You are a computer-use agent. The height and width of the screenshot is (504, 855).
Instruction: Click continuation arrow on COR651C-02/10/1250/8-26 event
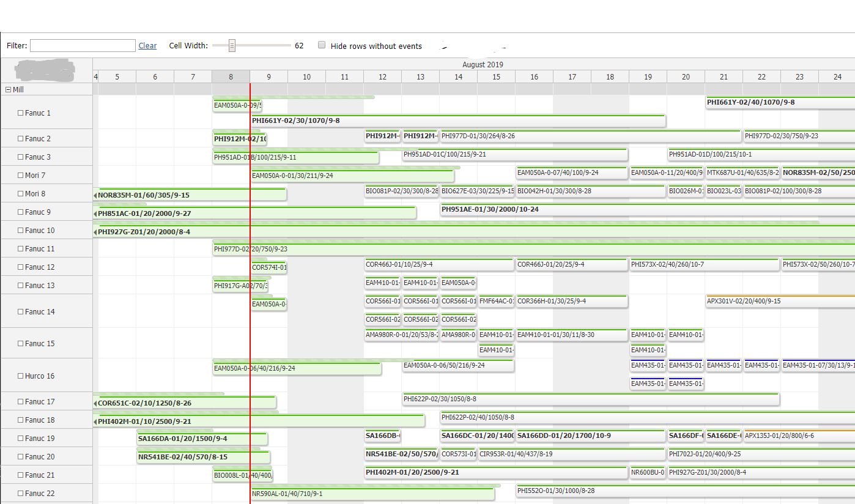95,404
